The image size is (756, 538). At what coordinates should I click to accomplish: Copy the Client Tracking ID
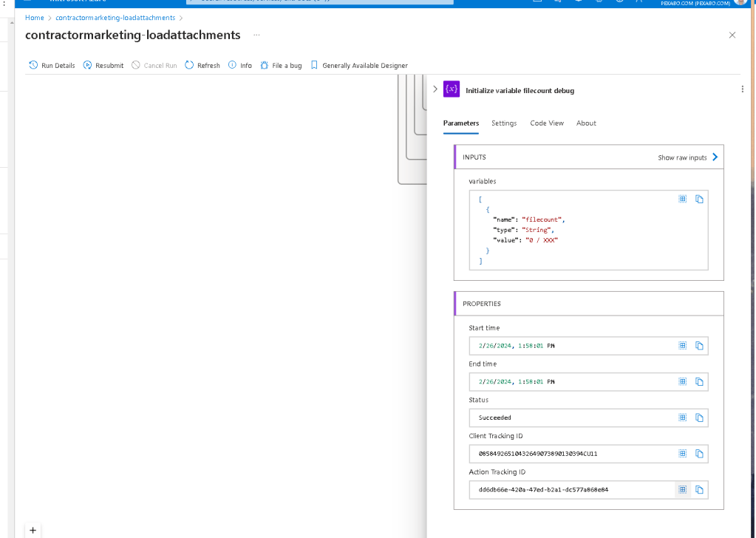[699, 453]
